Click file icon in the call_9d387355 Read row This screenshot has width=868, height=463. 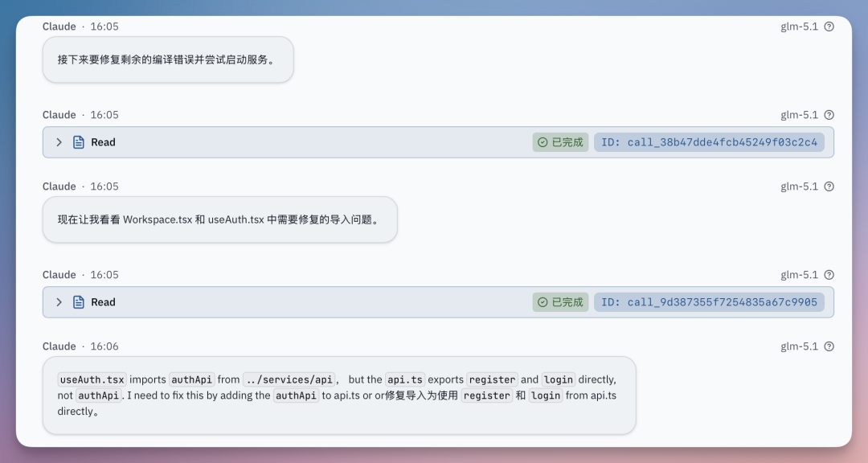coord(79,302)
